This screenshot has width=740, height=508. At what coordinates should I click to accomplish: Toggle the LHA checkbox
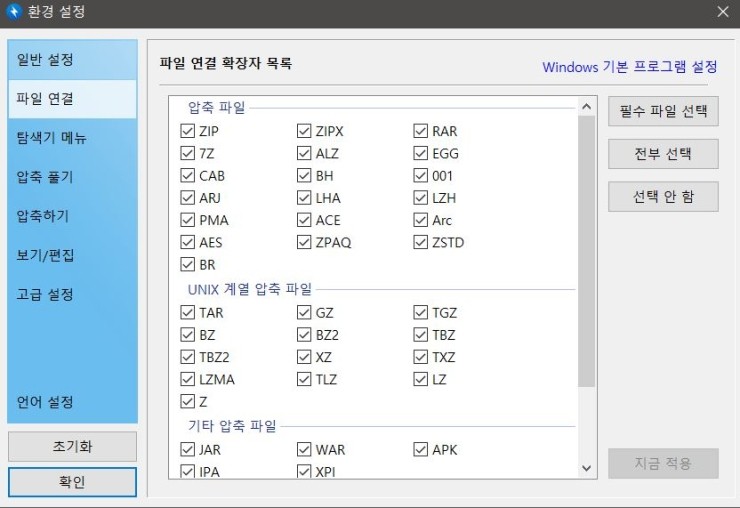coord(304,197)
